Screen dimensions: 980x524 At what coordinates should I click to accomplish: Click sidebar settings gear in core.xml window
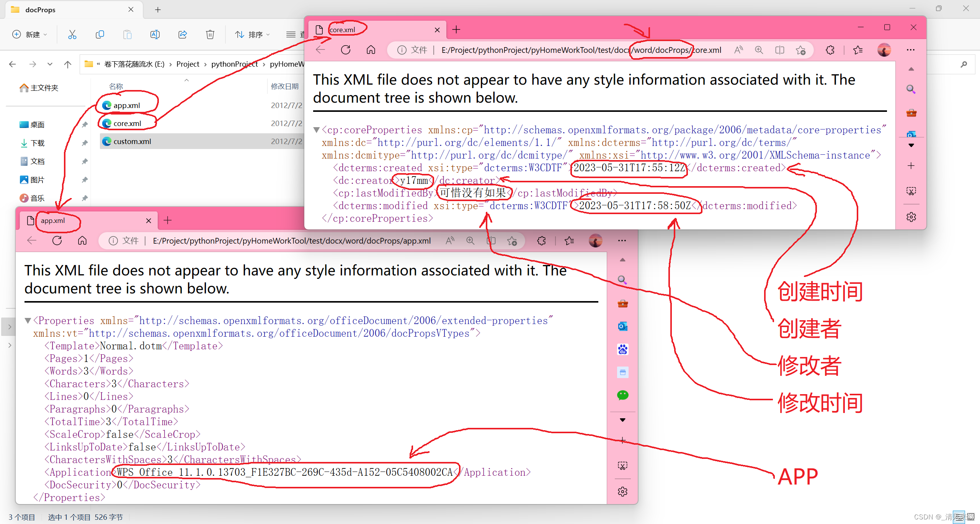(x=911, y=217)
